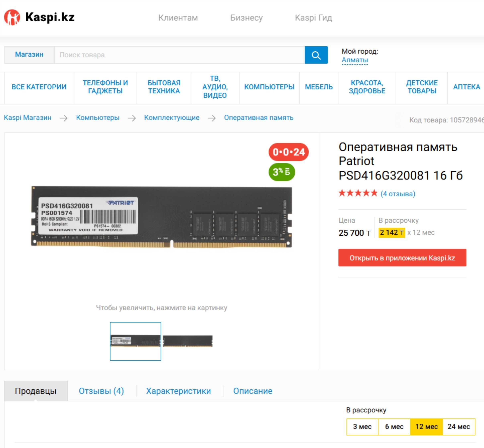The image size is (484, 448).
Task: Switch to the Описание tab
Action: click(253, 391)
